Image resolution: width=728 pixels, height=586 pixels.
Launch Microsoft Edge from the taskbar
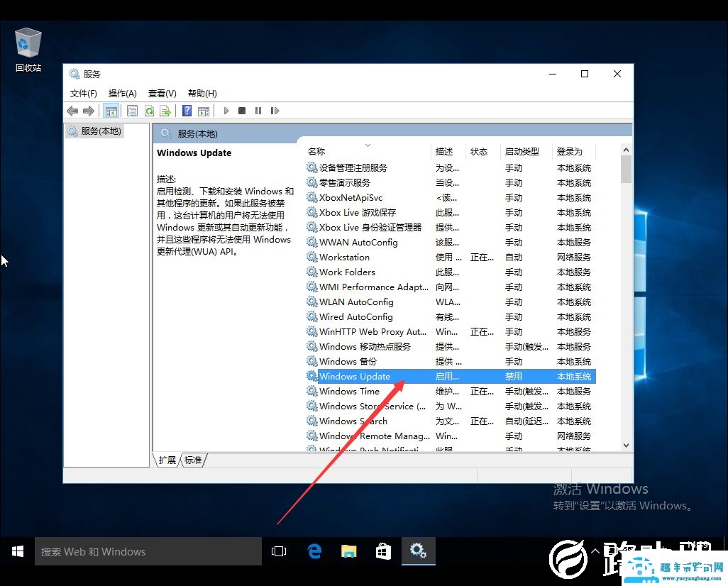click(x=315, y=552)
